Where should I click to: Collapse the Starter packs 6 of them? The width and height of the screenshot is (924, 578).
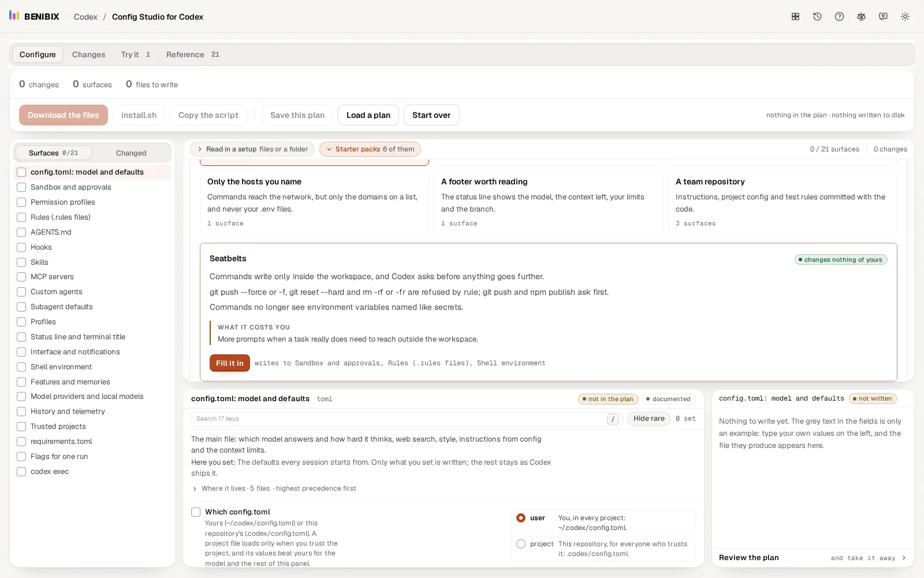click(370, 149)
